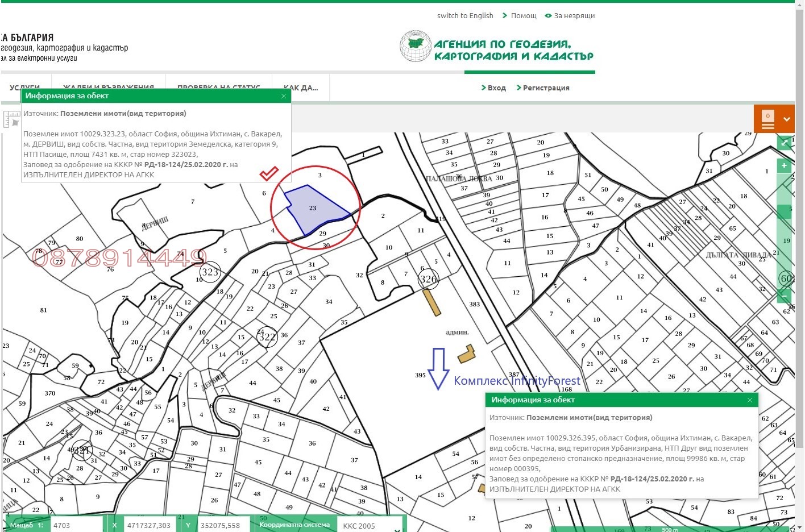
Task: Switch to the ПРОВЕРКА НА СТАТУС tab
Action: click(x=219, y=86)
